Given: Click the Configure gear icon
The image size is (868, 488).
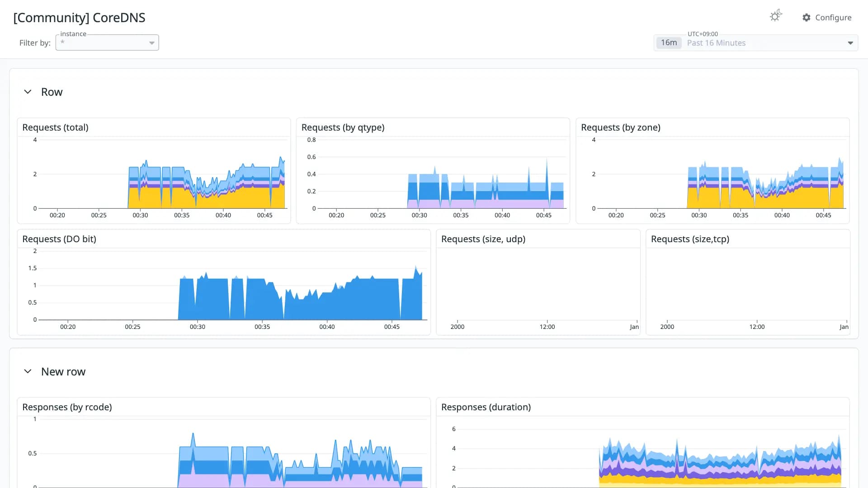Looking at the screenshot, I should coord(807,18).
